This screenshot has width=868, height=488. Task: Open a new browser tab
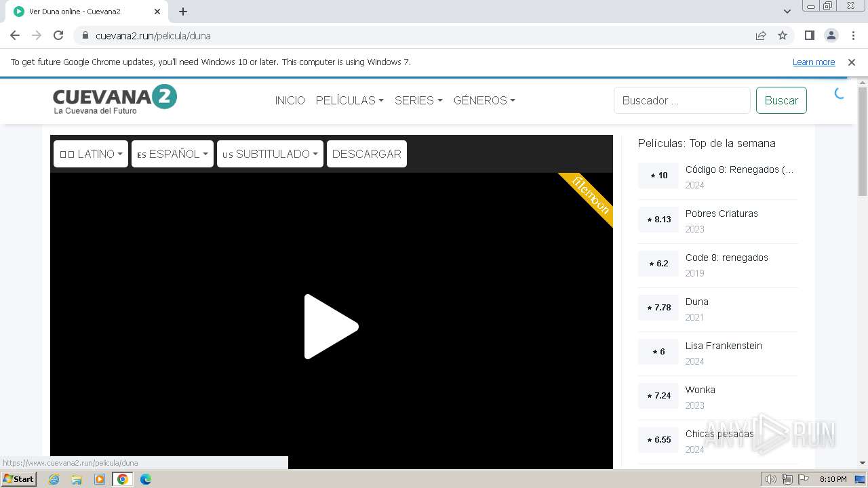tap(183, 12)
